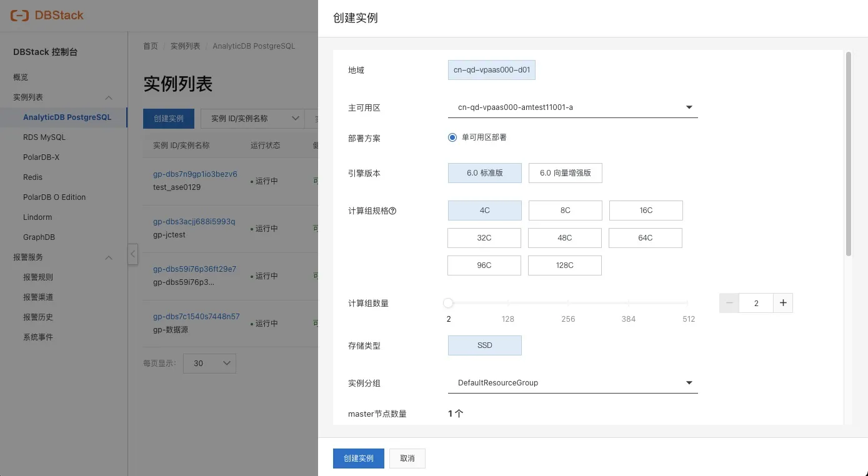Select the 4C compute group spec
This screenshot has height=476, width=868.
(485, 211)
